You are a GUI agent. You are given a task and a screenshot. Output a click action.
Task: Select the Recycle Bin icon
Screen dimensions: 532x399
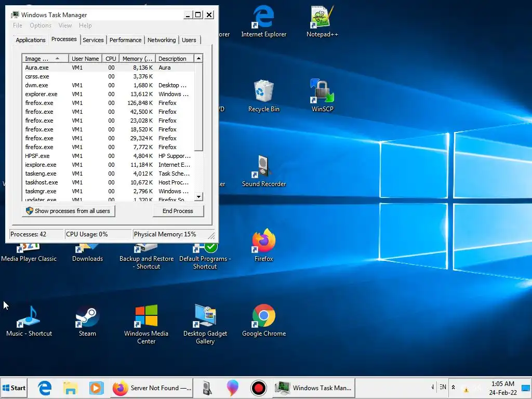click(x=263, y=96)
